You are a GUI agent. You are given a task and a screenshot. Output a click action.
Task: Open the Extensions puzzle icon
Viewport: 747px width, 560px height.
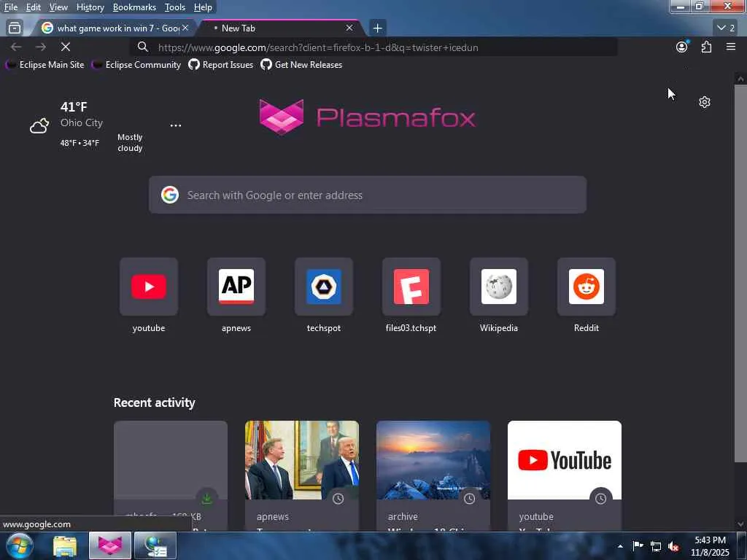coord(706,47)
